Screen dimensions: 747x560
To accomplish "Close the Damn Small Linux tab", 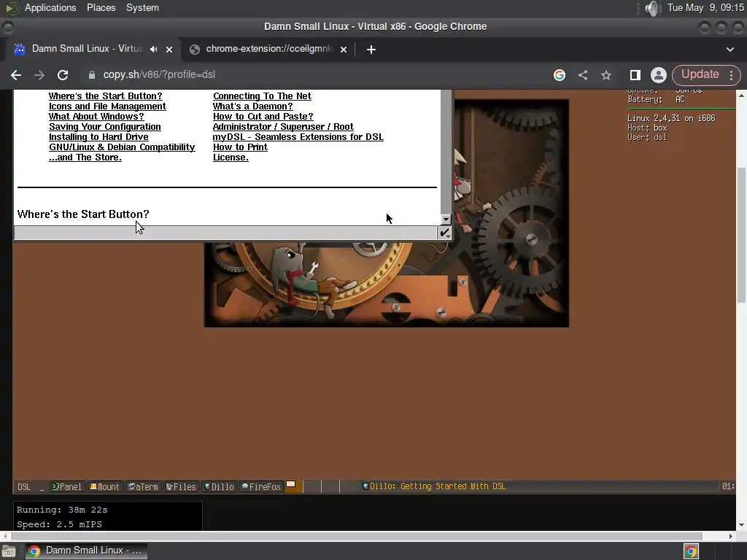I will click(169, 49).
